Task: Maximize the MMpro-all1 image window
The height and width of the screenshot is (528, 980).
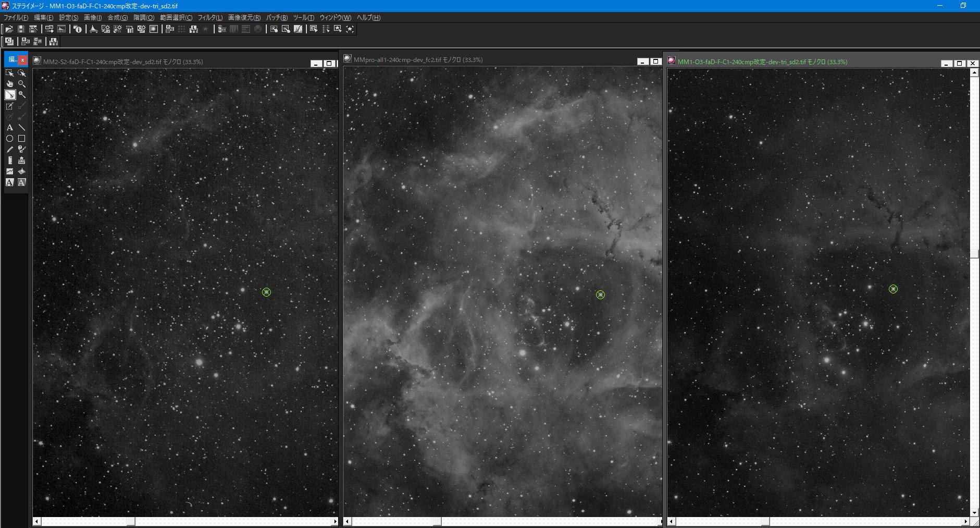Action: [x=655, y=62]
